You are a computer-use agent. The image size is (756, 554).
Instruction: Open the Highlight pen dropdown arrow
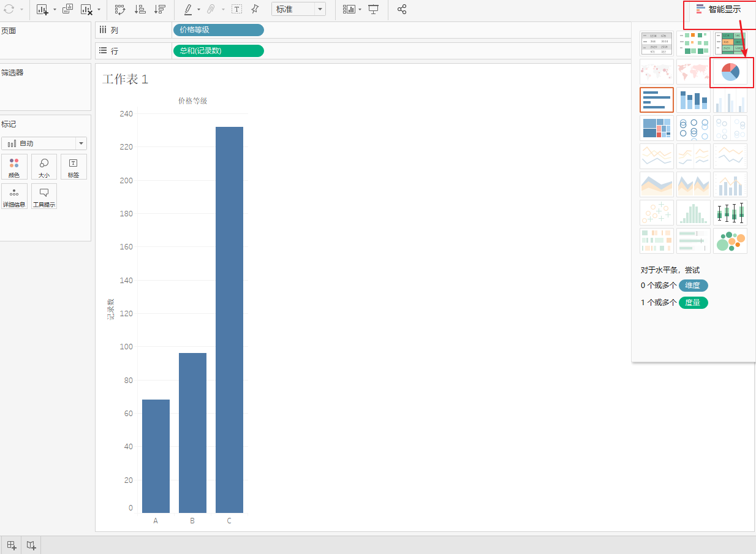point(198,10)
